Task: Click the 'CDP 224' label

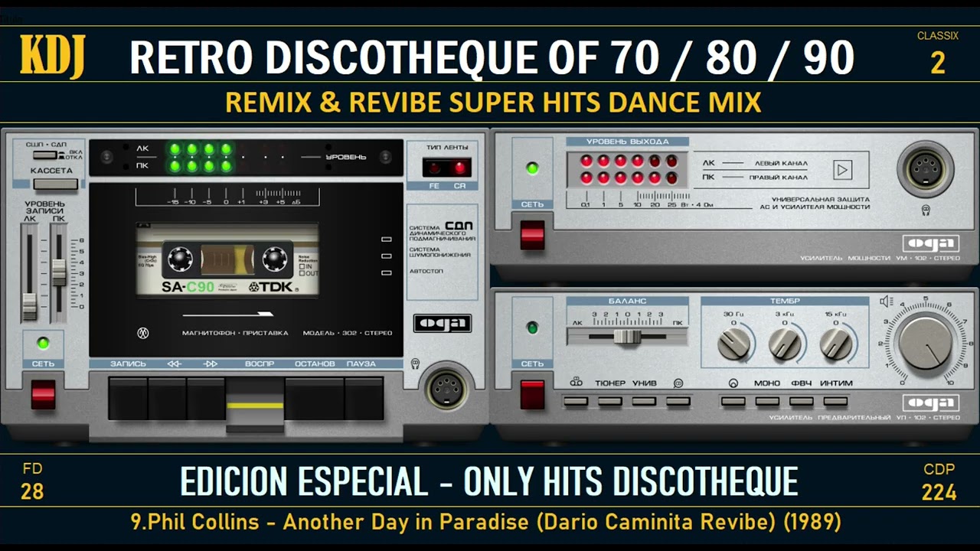Action: [939, 481]
